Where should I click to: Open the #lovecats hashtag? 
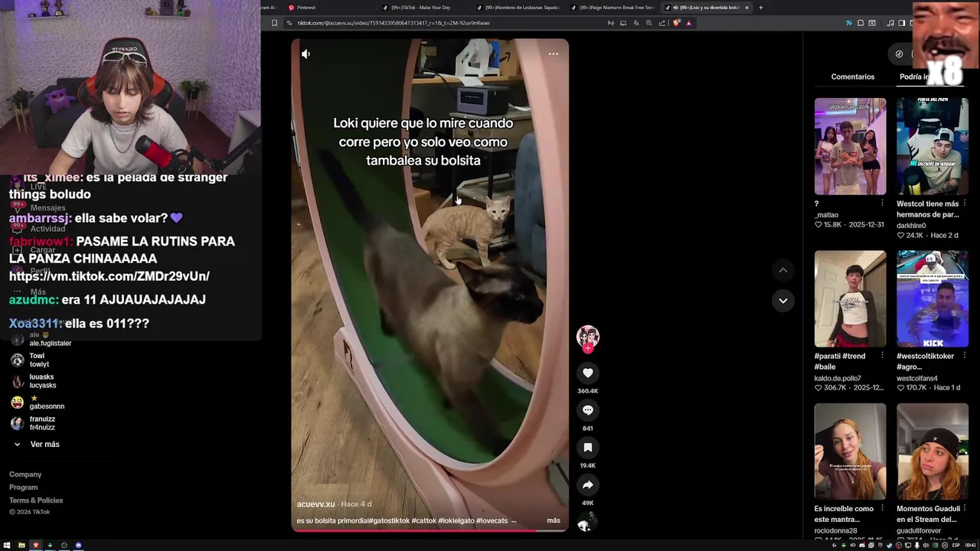click(x=492, y=520)
